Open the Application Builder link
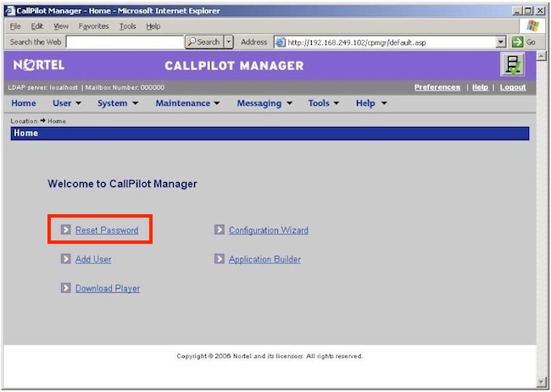Image resolution: width=551 pixels, height=392 pixels. pyautogui.click(x=264, y=259)
